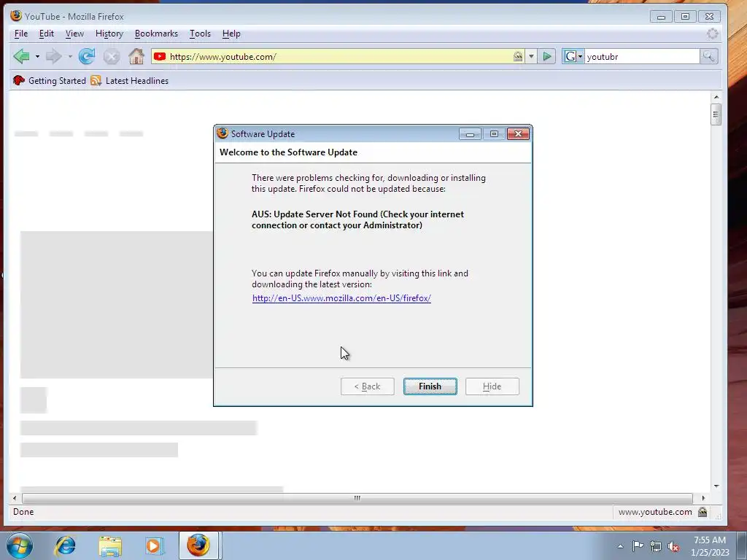
Task: Click the Firefox icon in Software Update titlebar
Action: pyautogui.click(x=222, y=133)
